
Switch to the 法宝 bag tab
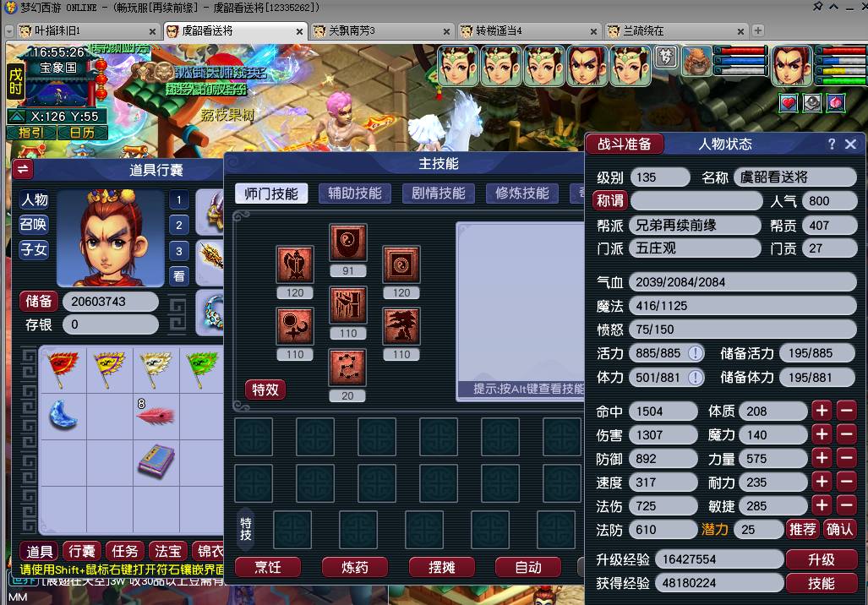pyautogui.click(x=167, y=551)
